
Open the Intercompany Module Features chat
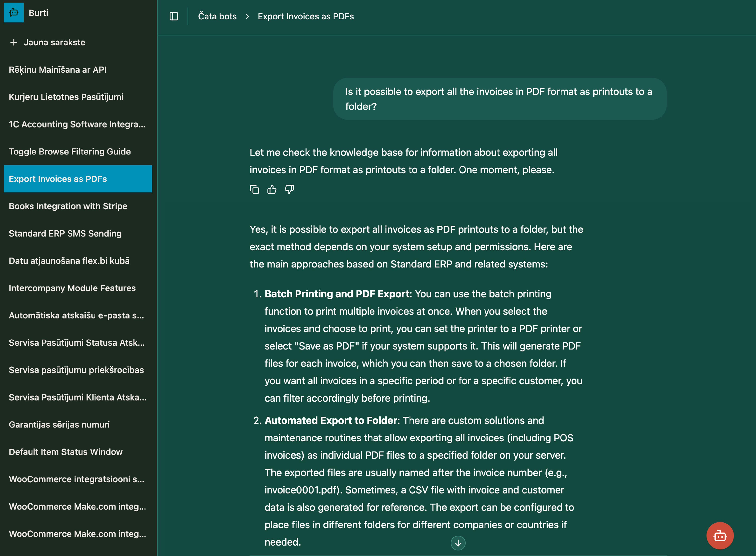[78, 288]
